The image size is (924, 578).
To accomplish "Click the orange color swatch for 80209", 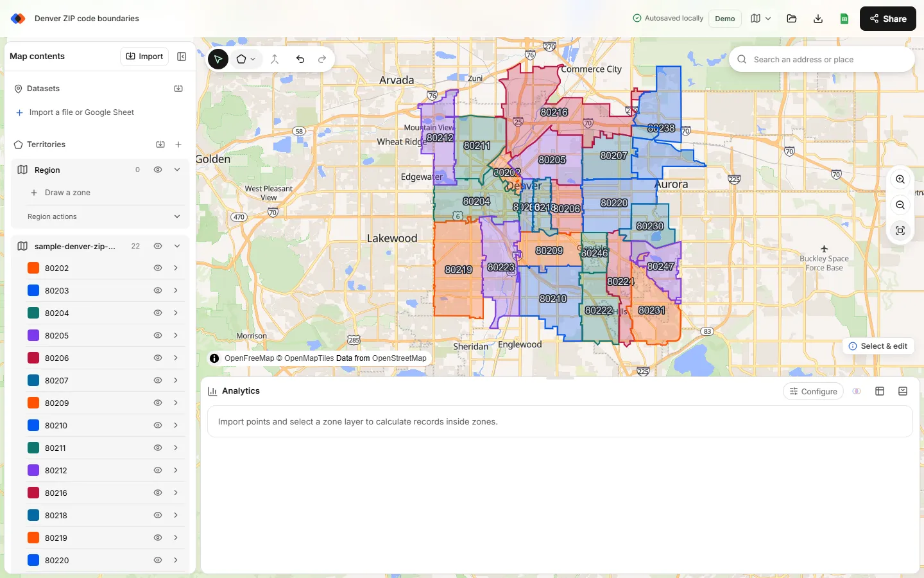I will click(33, 403).
